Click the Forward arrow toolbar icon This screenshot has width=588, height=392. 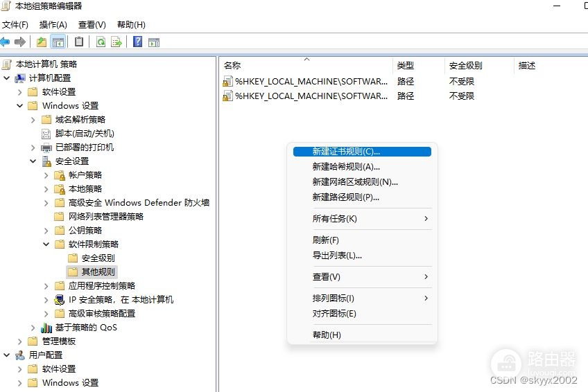20,42
